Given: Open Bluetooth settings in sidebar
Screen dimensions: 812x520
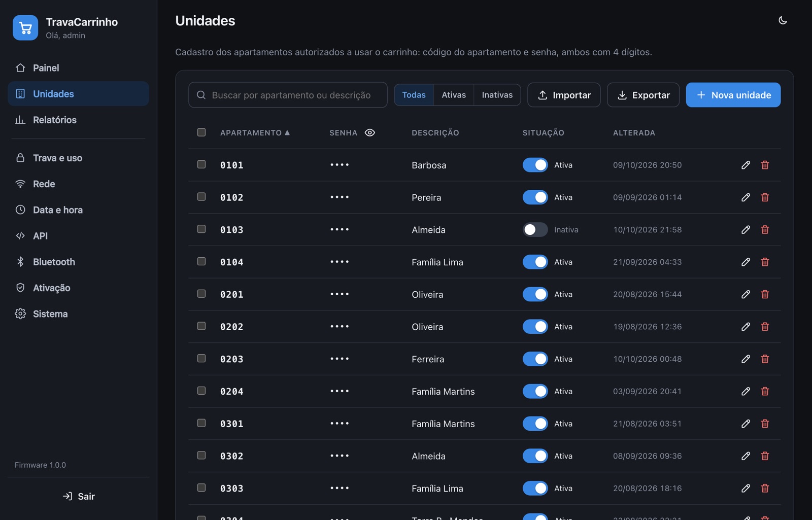Looking at the screenshot, I should click(x=78, y=262).
